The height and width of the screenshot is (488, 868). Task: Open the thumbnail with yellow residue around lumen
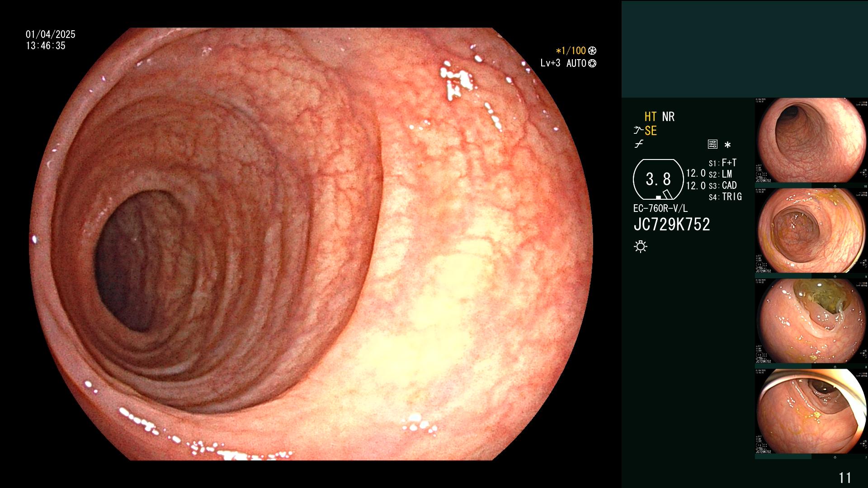tap(811, 231)
